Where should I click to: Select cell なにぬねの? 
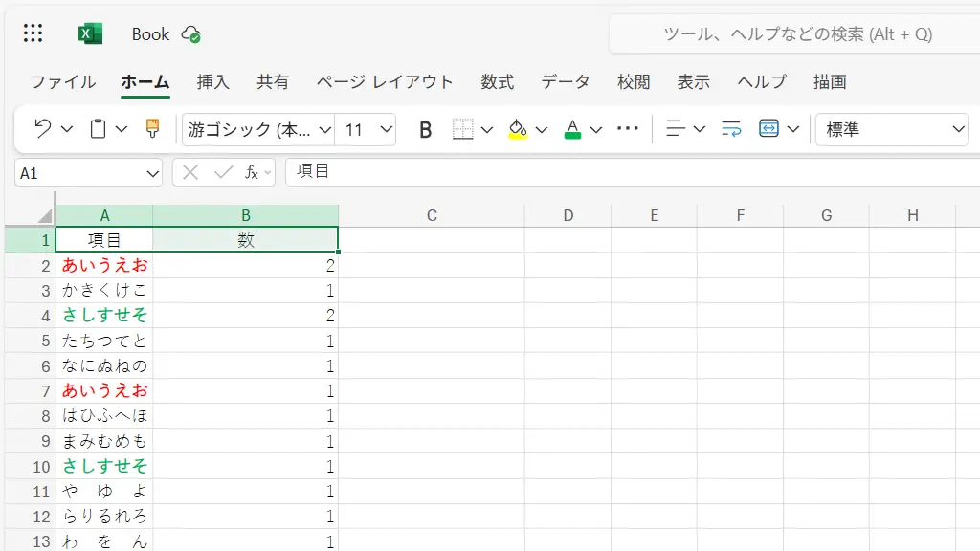[x=104, y=365]
